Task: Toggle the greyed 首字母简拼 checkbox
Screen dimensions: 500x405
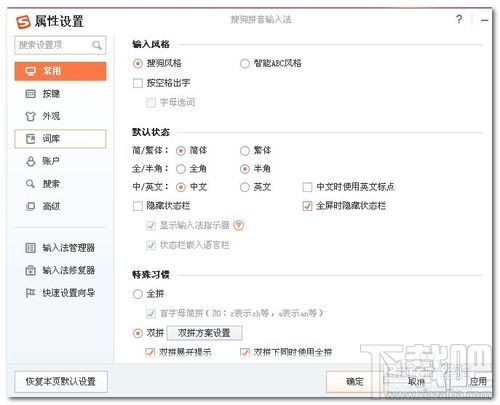Action: (151, 313)
